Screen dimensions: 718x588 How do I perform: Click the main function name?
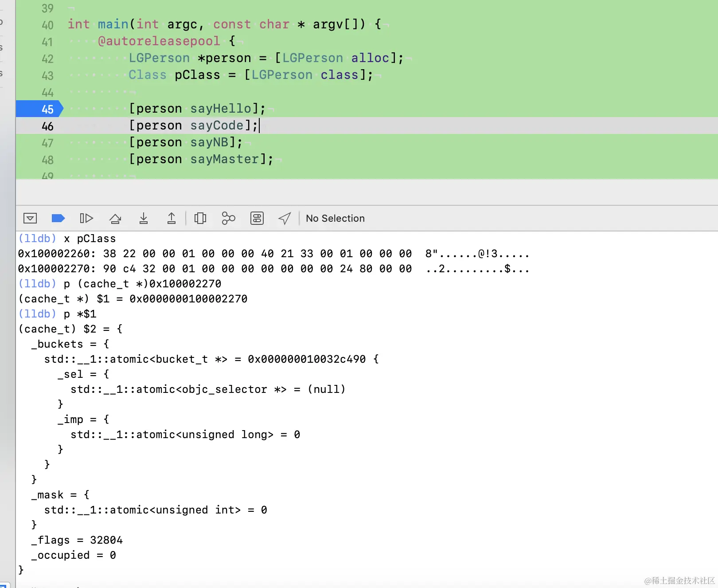pos(113,24)
